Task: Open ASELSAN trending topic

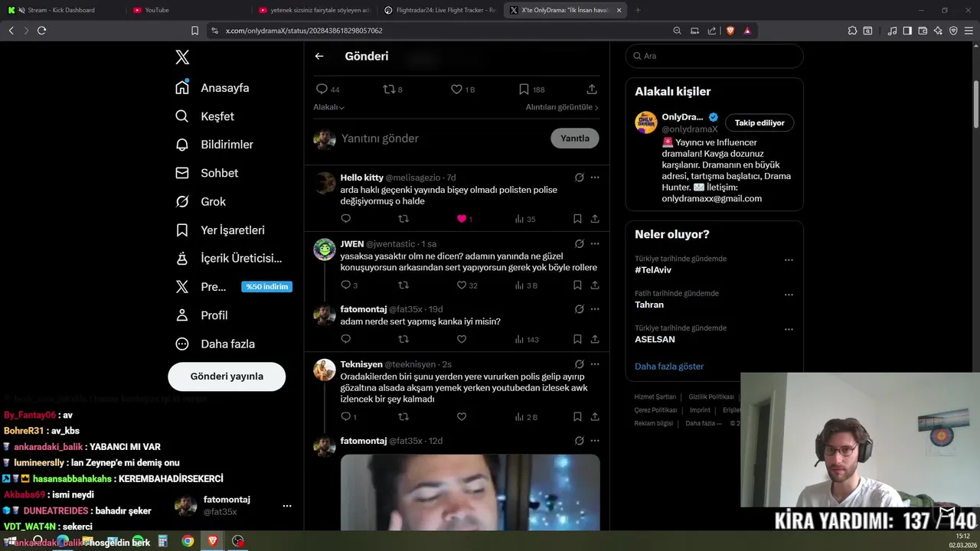Action: click(655, 339)
